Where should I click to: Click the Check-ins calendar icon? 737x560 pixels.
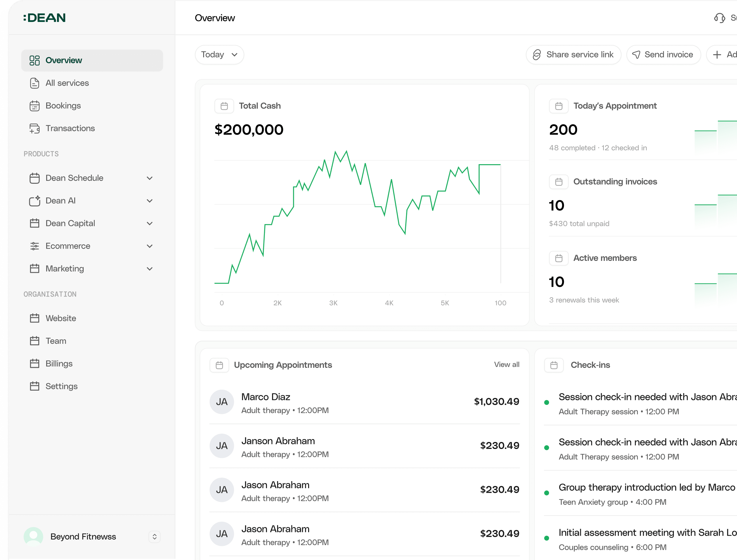(554, 365)
